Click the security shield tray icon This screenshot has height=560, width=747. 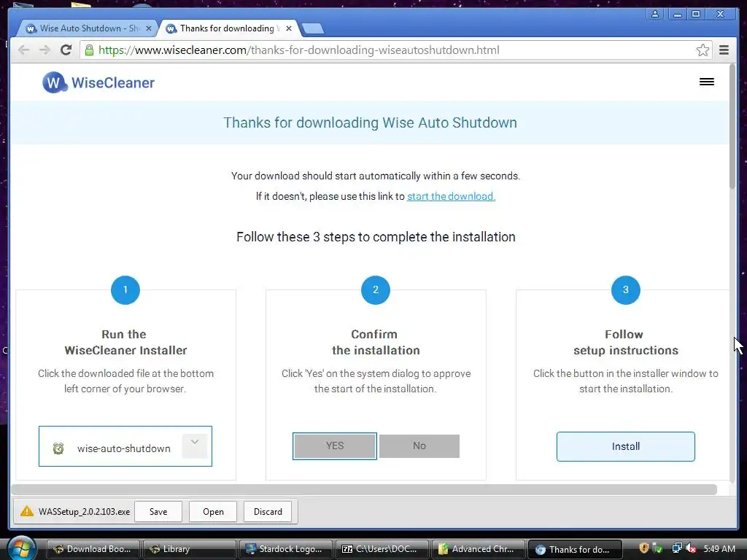click(x=643, y=548)
